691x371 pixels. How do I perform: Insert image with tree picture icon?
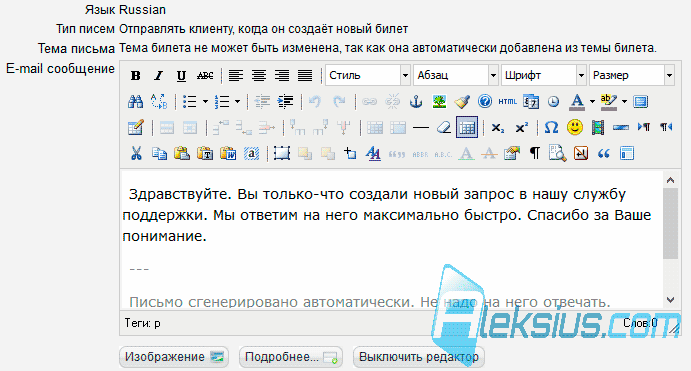438,102
